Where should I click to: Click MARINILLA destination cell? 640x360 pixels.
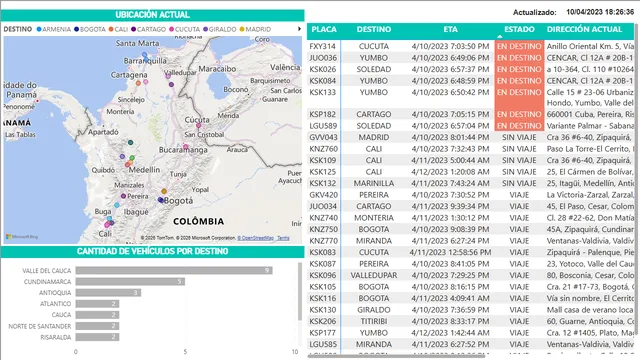373,183
